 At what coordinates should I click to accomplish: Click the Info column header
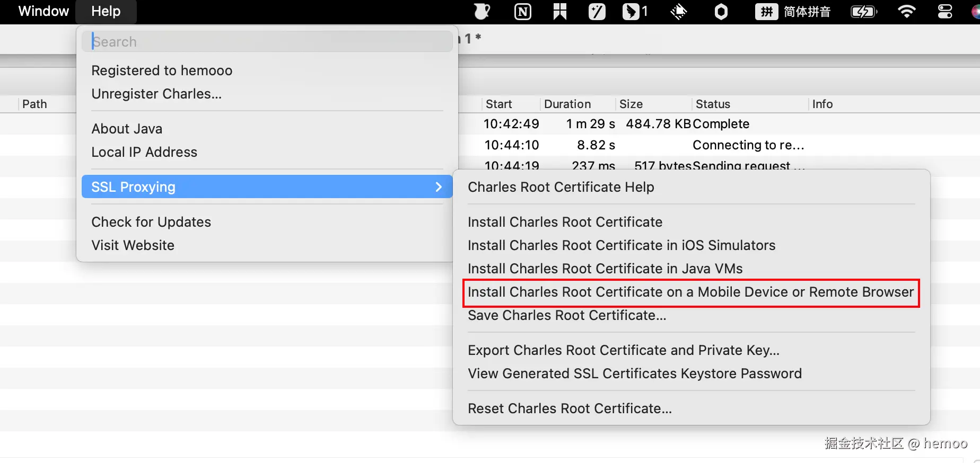tap(822, 104)
